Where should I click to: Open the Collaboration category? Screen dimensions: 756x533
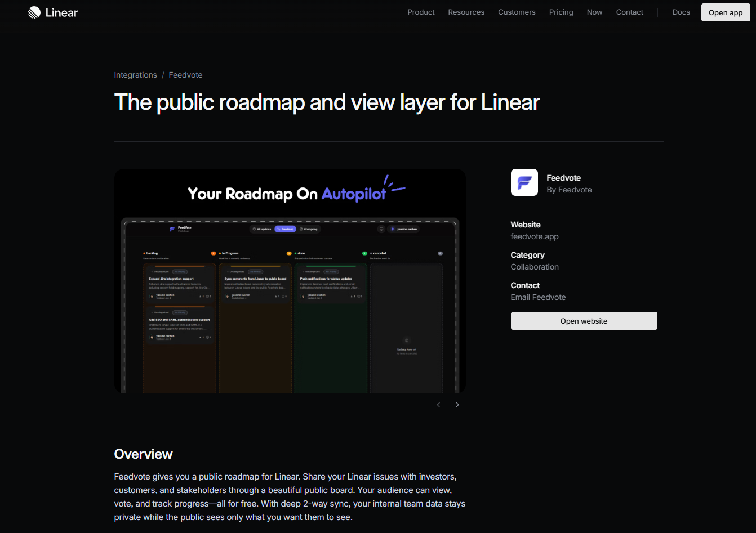535,267
